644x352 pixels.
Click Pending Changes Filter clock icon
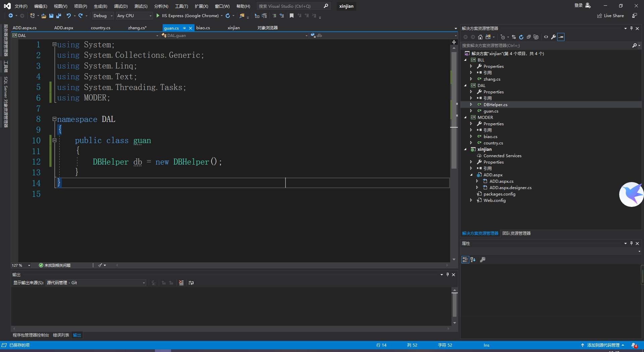[502, 37]
